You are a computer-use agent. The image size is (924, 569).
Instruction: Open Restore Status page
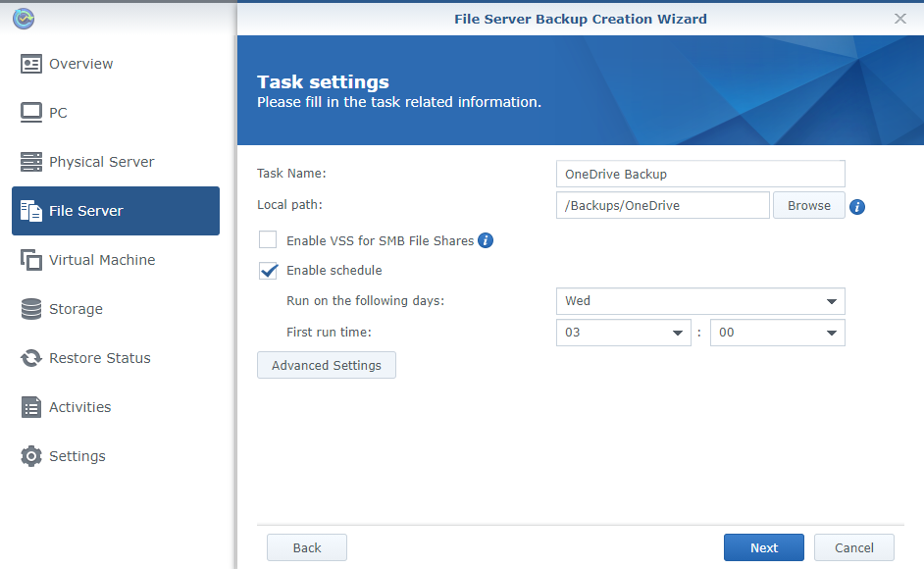coord(116,358)
